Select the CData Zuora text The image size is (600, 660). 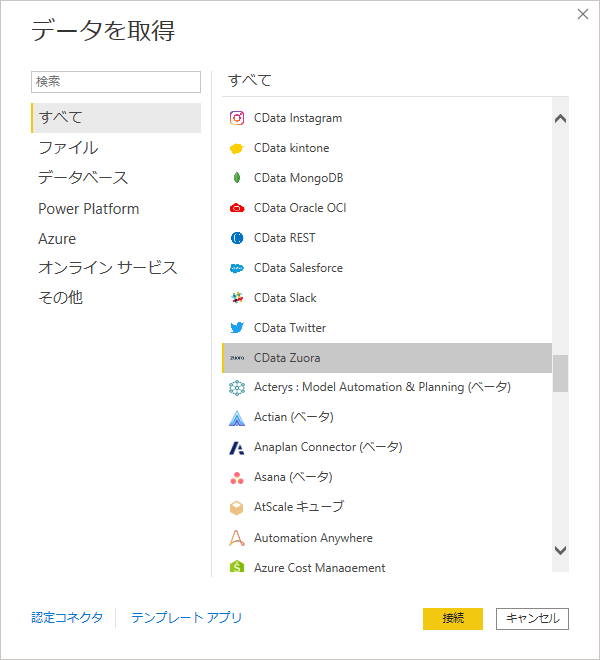[x=287, y=358]
